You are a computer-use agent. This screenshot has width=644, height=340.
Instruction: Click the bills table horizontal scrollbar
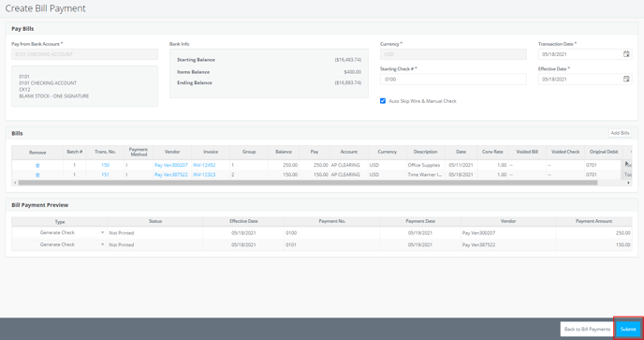click(308, 183)
